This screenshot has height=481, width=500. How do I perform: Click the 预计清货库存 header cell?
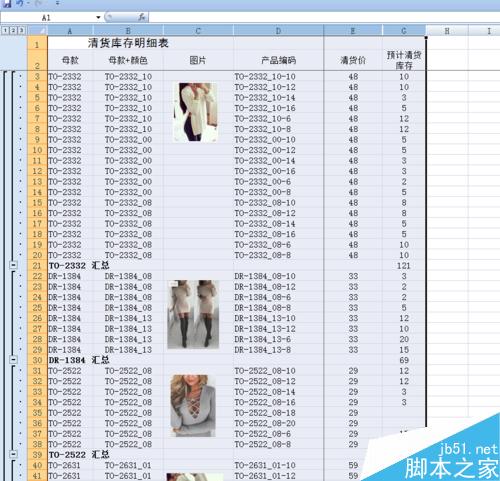[404, 60]
